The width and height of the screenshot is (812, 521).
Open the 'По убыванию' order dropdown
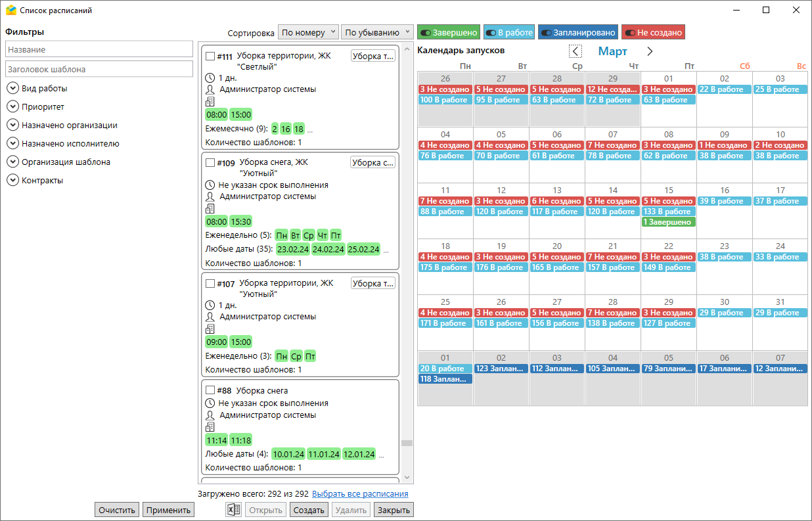point(376,32)
